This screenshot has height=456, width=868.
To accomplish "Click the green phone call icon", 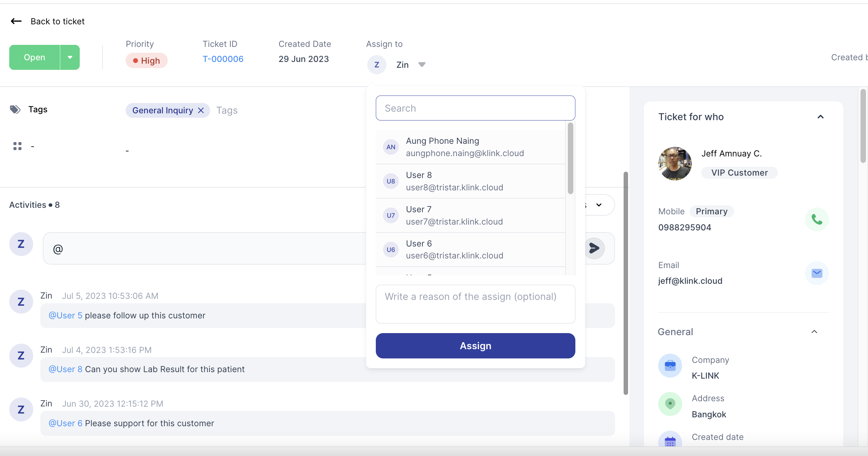I will [817, 219].
